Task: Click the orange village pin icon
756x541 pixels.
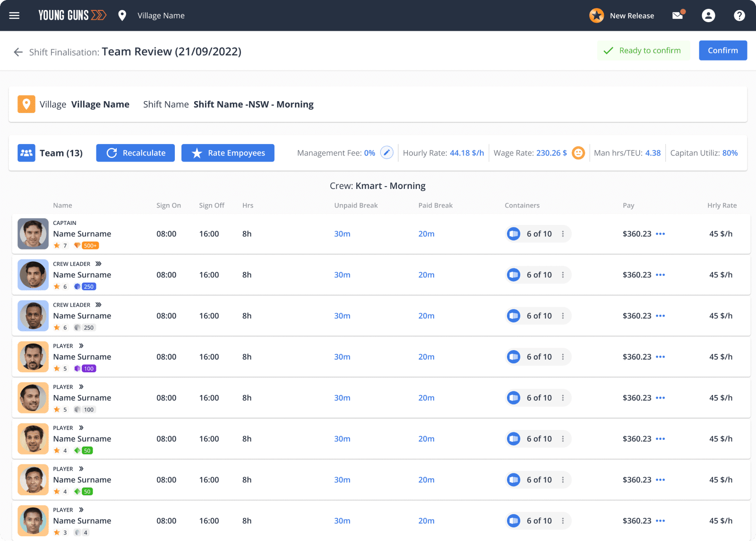Action: coord(26,104)
